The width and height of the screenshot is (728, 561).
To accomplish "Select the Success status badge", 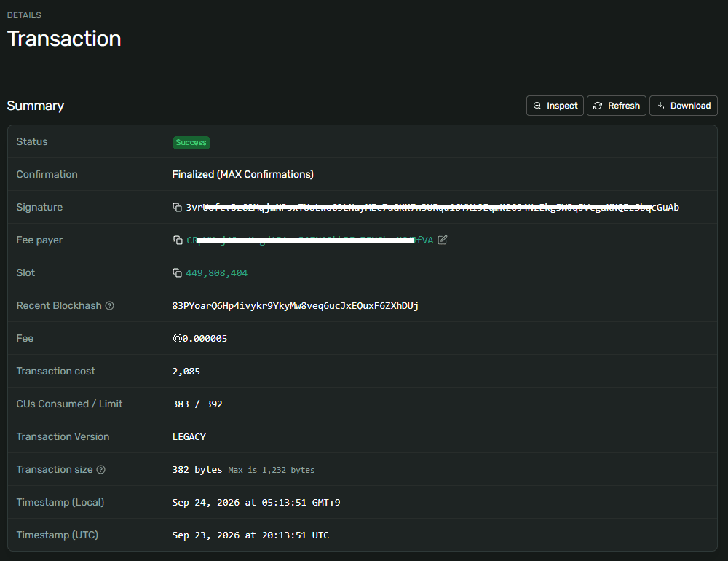I will pos(191,142).
